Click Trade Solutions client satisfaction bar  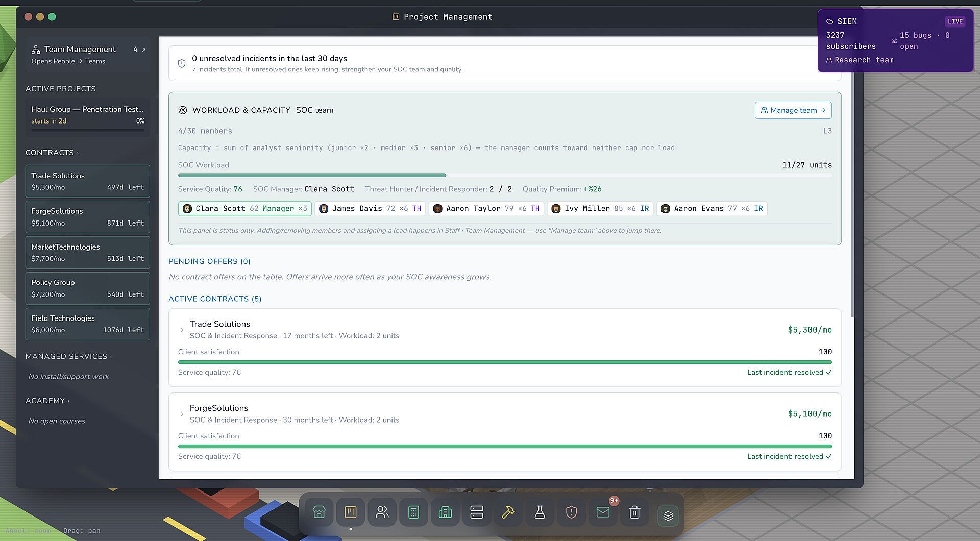click(505, 362)
